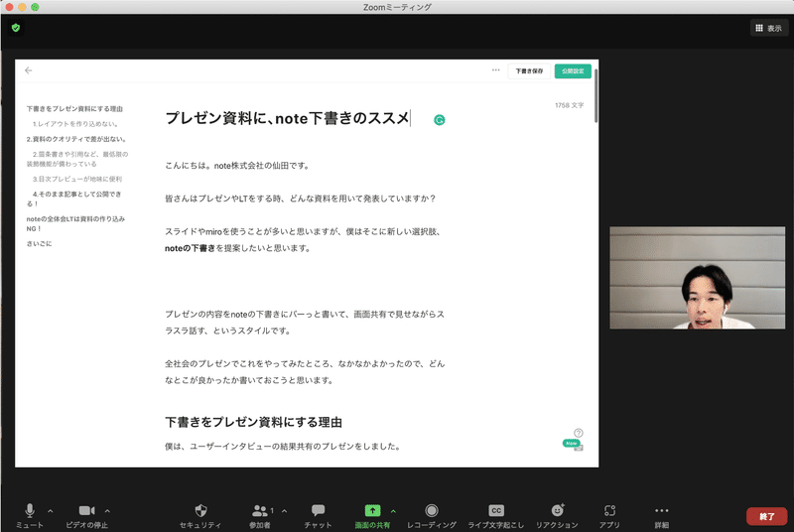The image size is (794, 532).
Task: Click the macOS green fullscreen window button
Action: tap(35, 7)
